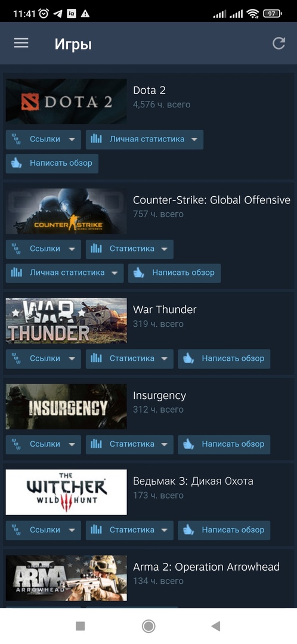The height and width of the screenshot is (644, 297).
Task: Tap The Witcher Wild Hunt banner thumbnail
Action: [x=66, y=492]
